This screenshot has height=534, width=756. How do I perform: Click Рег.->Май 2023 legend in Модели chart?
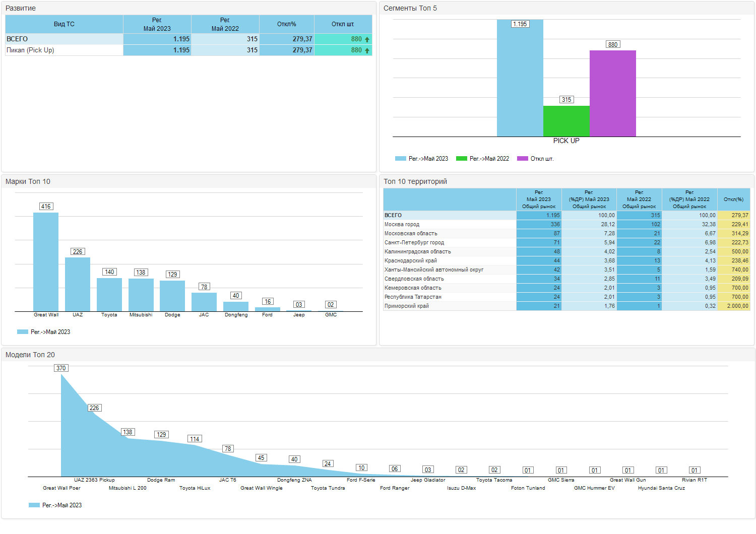click(55, 505)
